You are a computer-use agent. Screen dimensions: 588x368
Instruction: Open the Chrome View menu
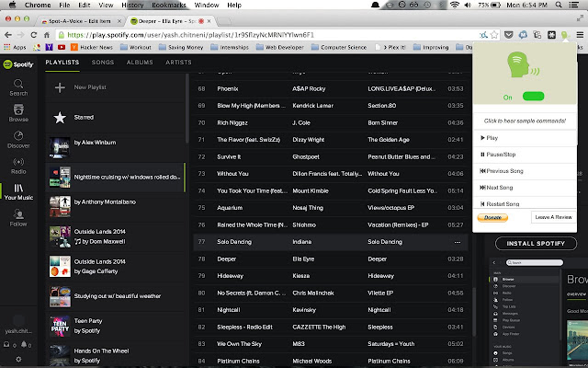[106, 5]
